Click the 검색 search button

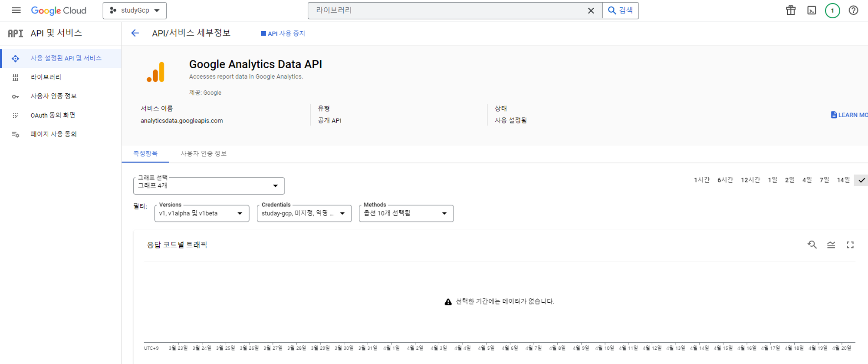(621, 10)
